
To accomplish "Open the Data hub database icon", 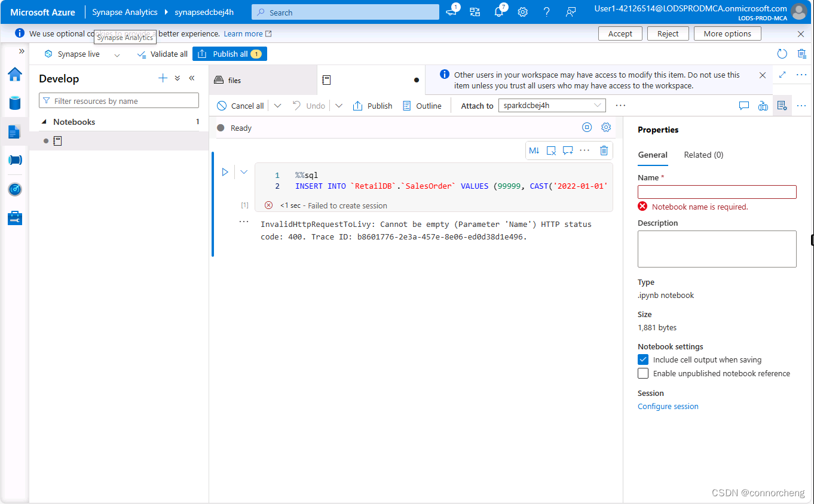I will pyautogui.click(x=14, y=103).
